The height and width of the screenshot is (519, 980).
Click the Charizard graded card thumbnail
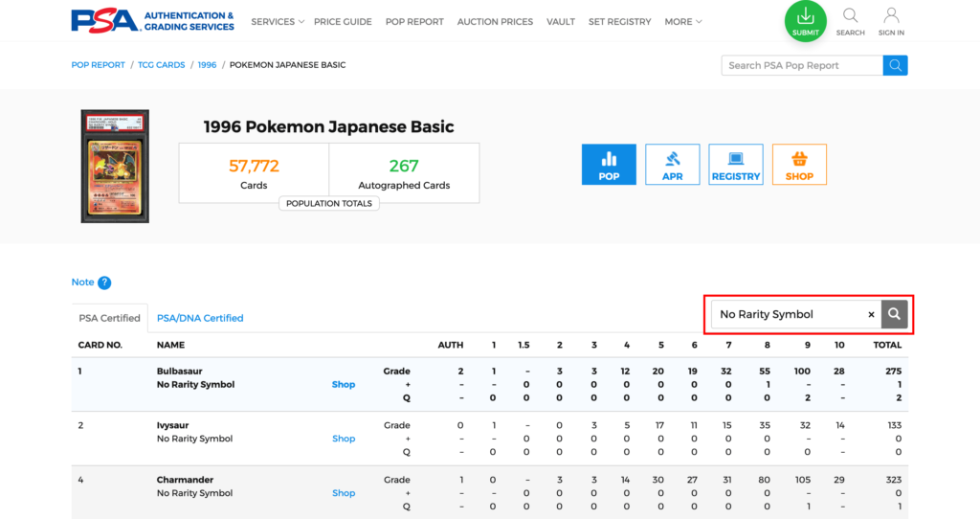[115, 167]
